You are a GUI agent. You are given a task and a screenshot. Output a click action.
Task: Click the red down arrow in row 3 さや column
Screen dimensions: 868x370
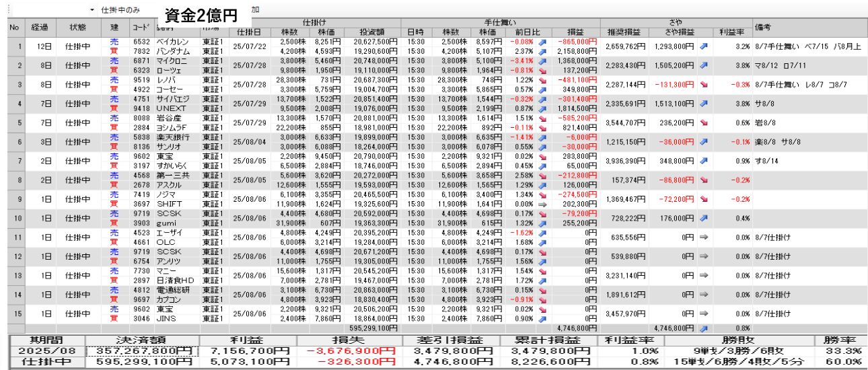click(704, 85)
